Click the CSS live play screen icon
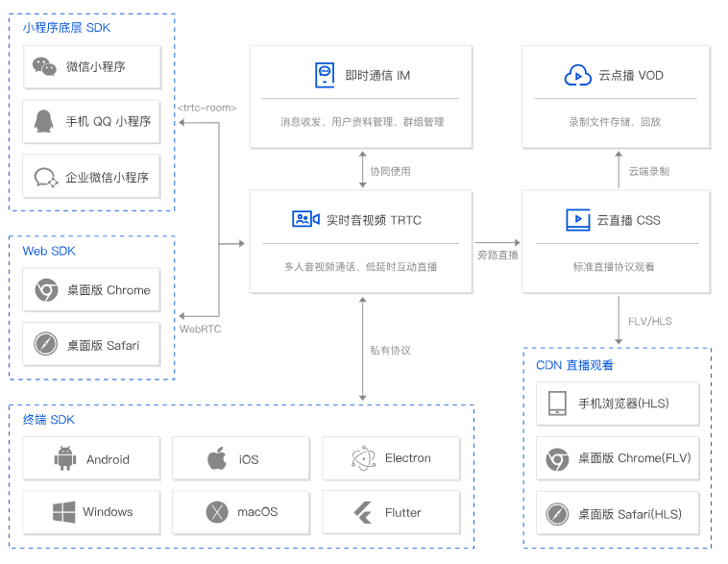The height and width of the screenshot is (564, 728). pyautogui.click(x=578, y=220)
